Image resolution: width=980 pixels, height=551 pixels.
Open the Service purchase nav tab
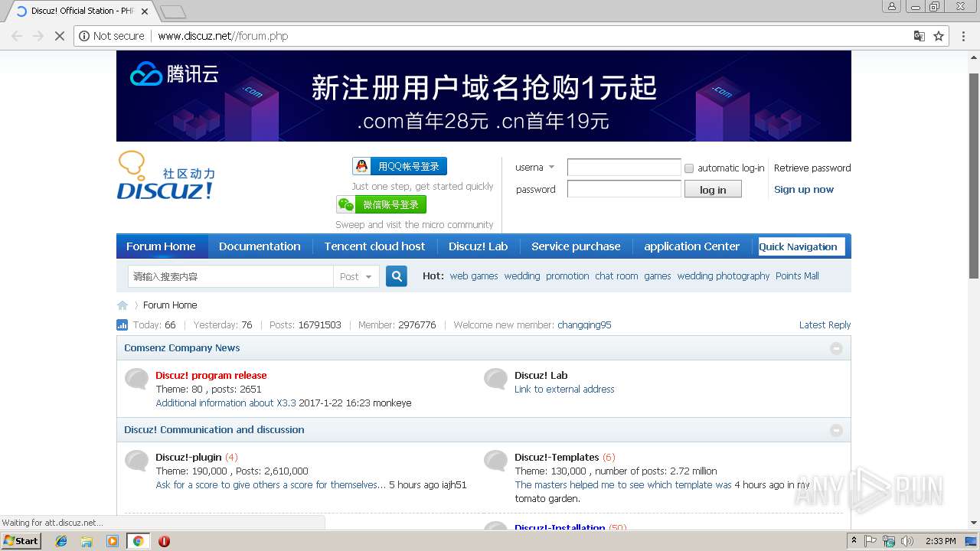click(576, 246)
